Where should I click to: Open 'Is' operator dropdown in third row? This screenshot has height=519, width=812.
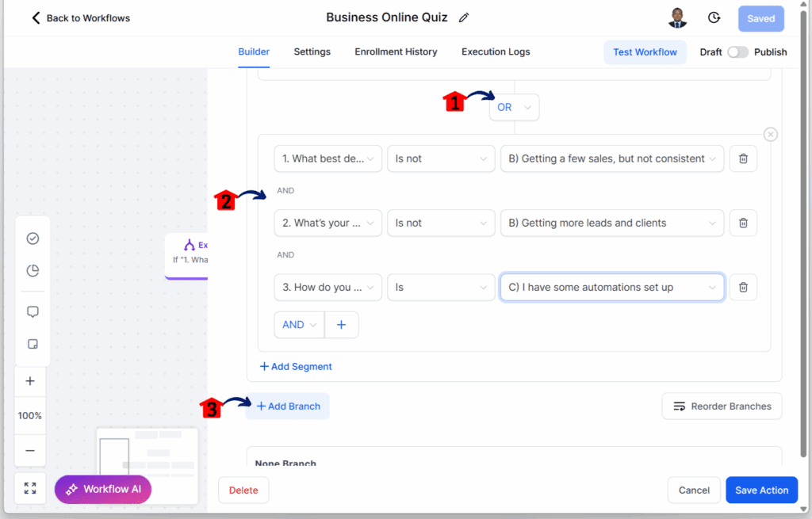tap(441, 287)
